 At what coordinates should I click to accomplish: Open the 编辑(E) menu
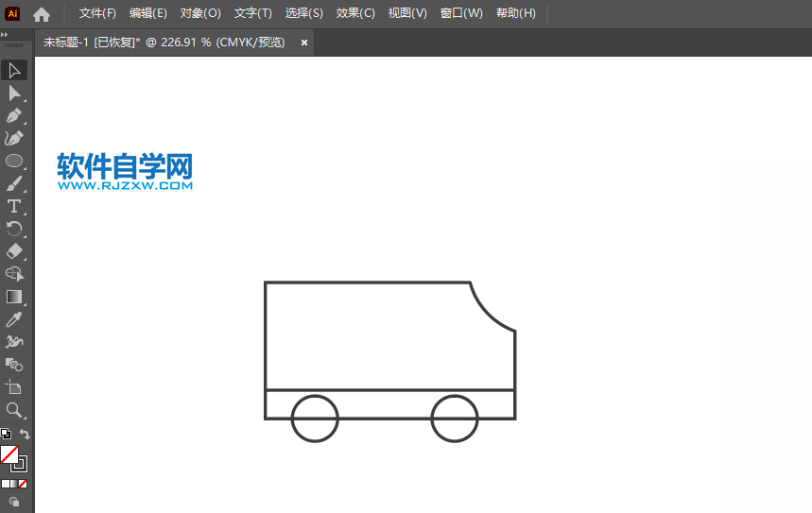(x=148, y=13)
